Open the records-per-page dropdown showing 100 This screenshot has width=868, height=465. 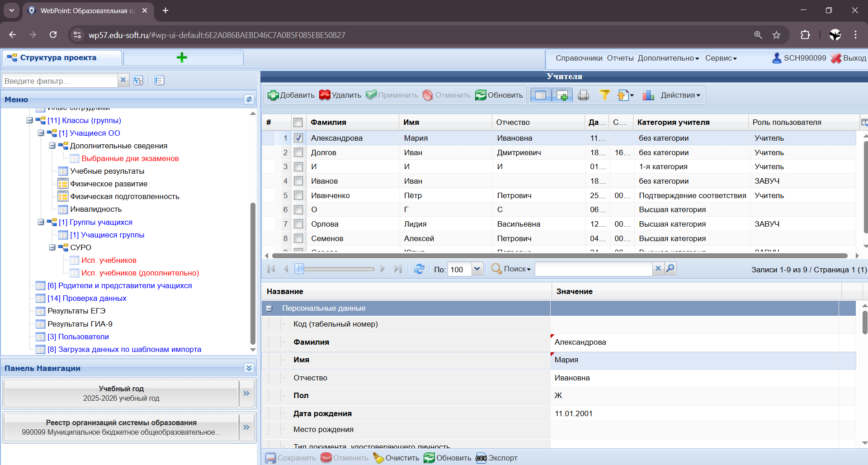477,269
